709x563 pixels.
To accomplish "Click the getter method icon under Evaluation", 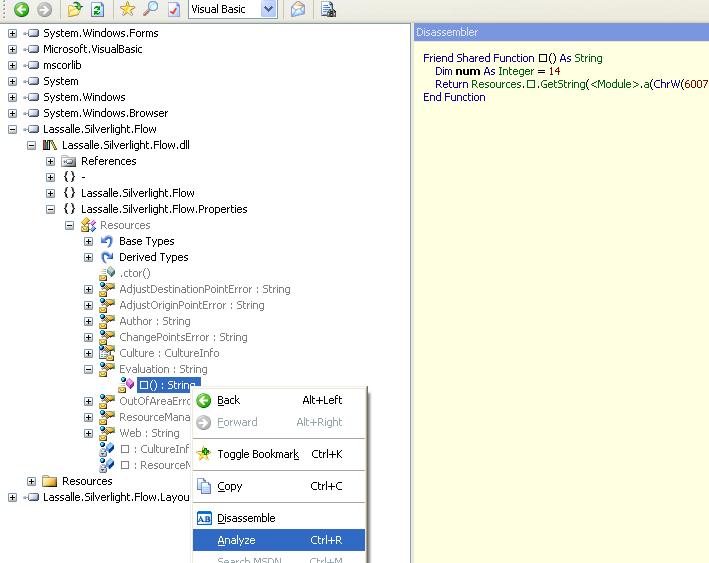I will pyautogui.click(x=126, y=385).
